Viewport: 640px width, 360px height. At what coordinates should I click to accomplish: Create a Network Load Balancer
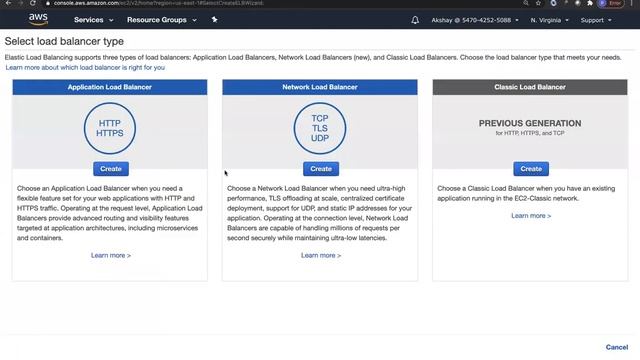(x=321, y=169)
